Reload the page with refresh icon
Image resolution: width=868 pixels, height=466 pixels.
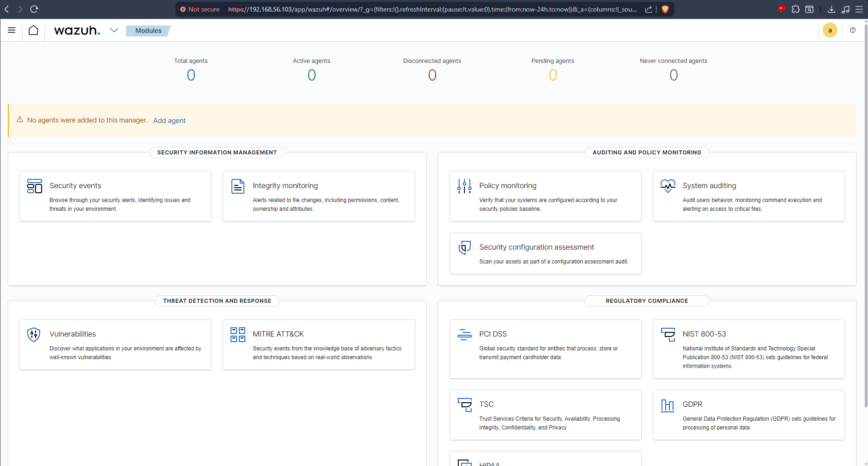pyautogui.click(x=34, y=9)
